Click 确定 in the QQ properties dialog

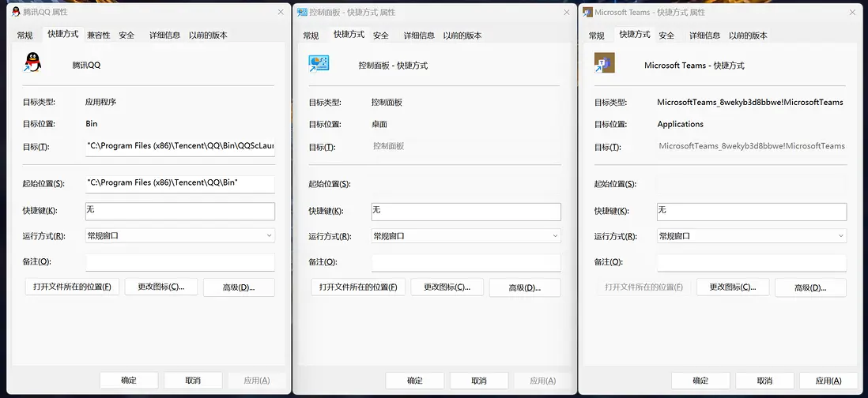tap(129, 380)
